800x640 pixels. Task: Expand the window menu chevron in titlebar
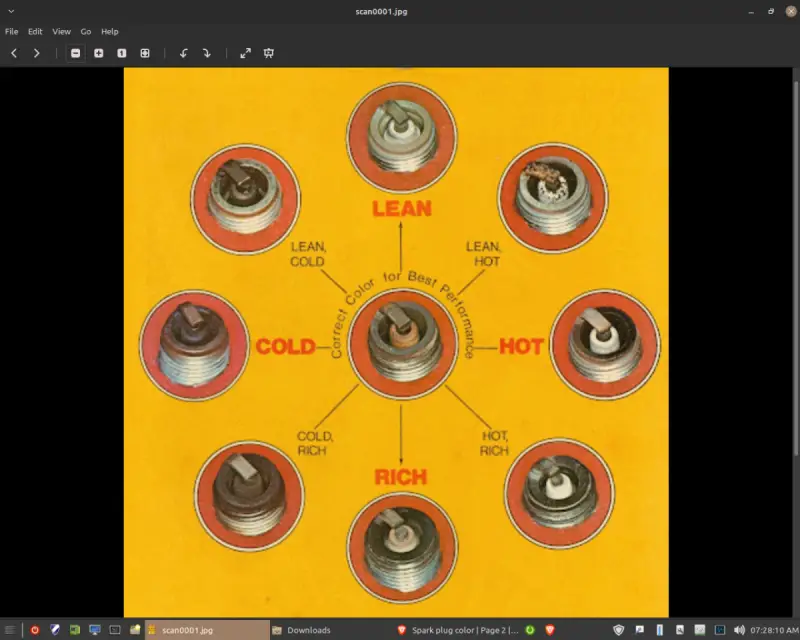pyautogui.click(x=10, y=10)
